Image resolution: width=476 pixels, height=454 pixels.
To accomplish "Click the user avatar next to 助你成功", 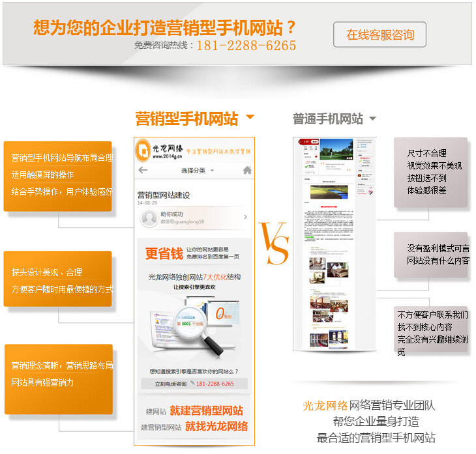I will tap(148, 218).
